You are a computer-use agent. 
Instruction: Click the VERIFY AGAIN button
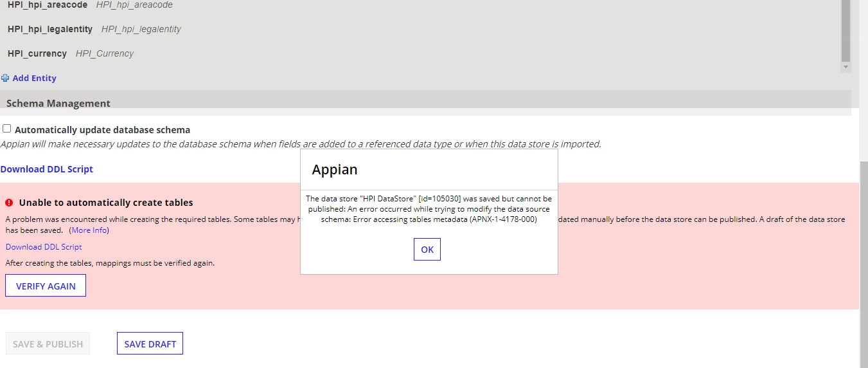tap(46, 286)
